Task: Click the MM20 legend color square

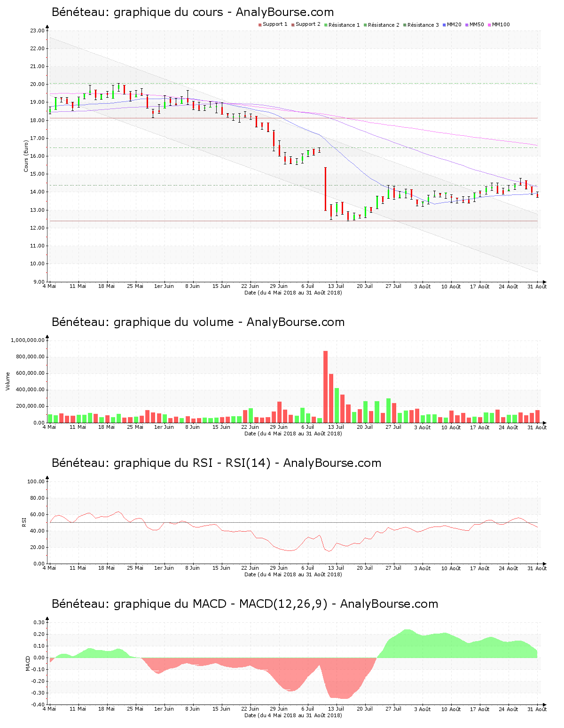Action: point(444,25)
